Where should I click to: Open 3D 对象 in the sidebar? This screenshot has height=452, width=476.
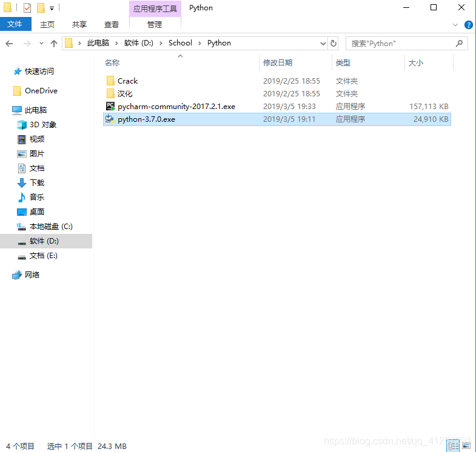[43, 125]
